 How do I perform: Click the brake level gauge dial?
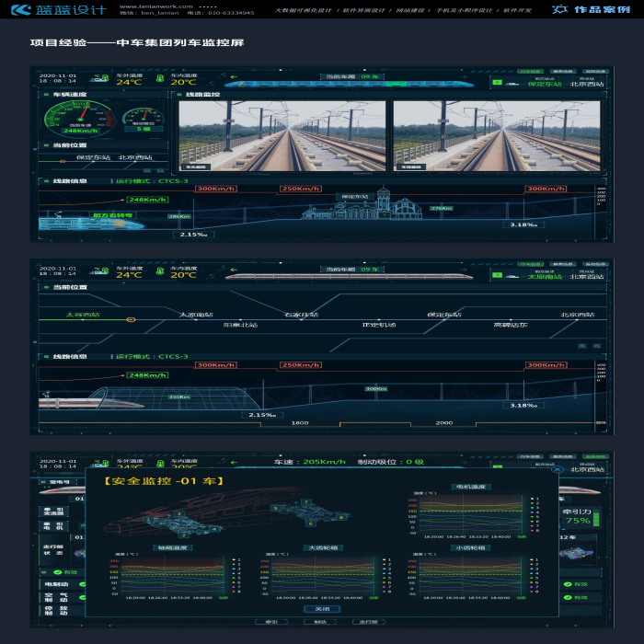(143, 117)
